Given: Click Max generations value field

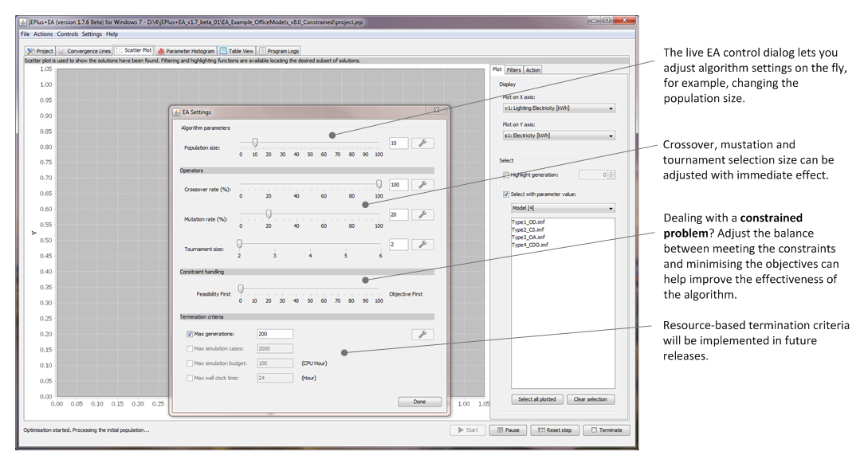Looking at the screenshot, I should tap(275, 334).
